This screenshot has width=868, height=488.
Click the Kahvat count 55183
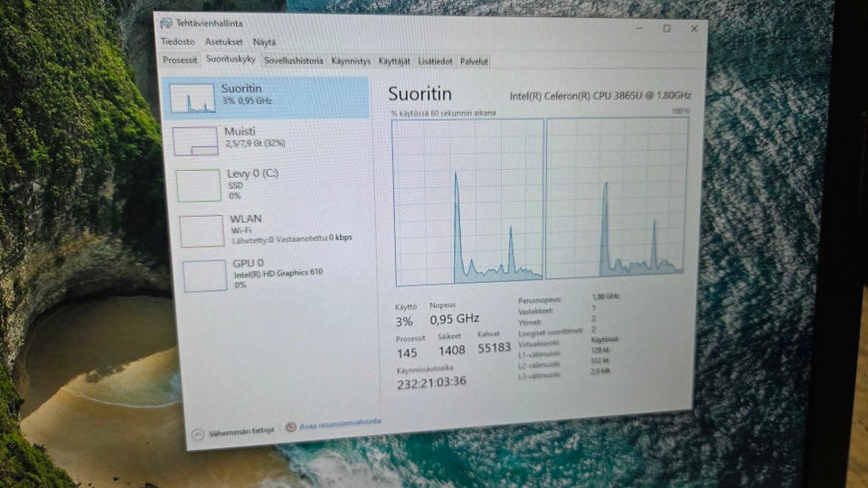494,348
